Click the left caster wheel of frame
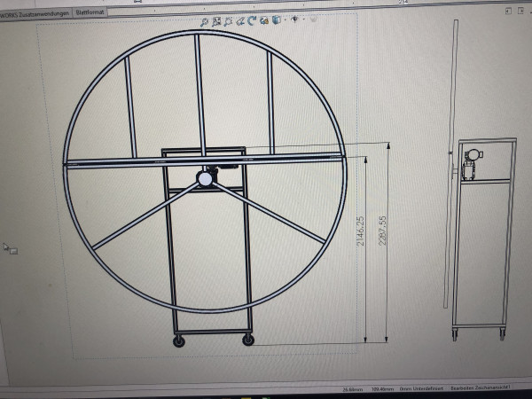532x399 pixels. click(180, 340)
